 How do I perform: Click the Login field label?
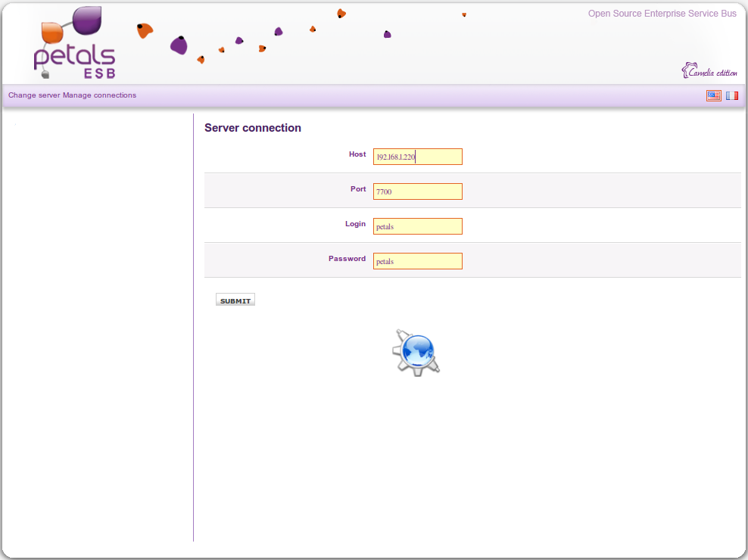355,224
